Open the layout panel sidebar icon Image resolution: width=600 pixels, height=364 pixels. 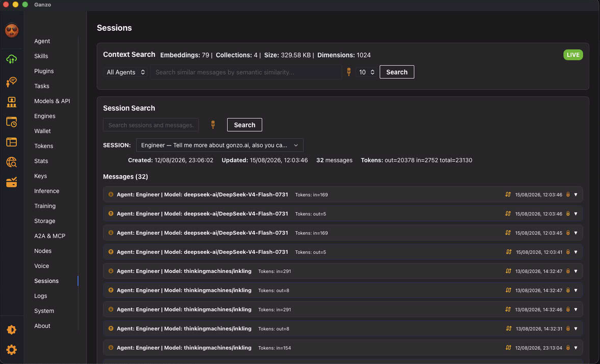[11, 142]
